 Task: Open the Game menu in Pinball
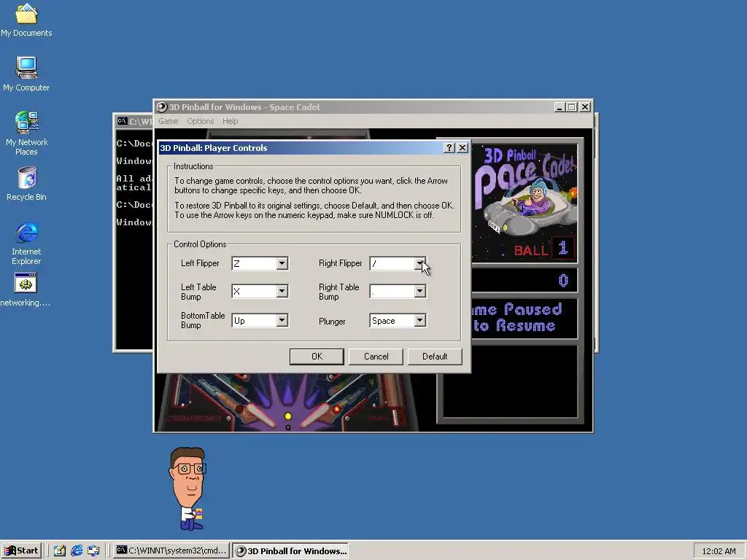169,122
